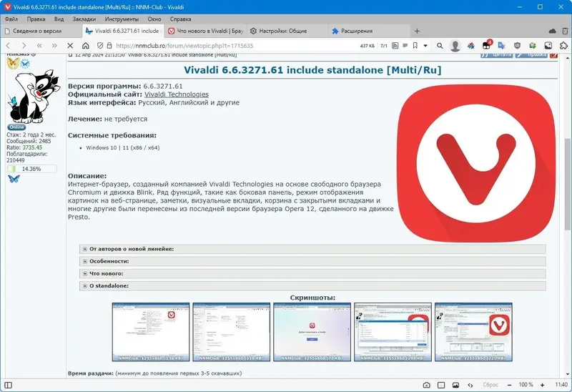Switch to the Что нового в Vivaldi tab
The width and height of the screenshot is (572, 392).
pyautogui.click(x=205, y=31)
